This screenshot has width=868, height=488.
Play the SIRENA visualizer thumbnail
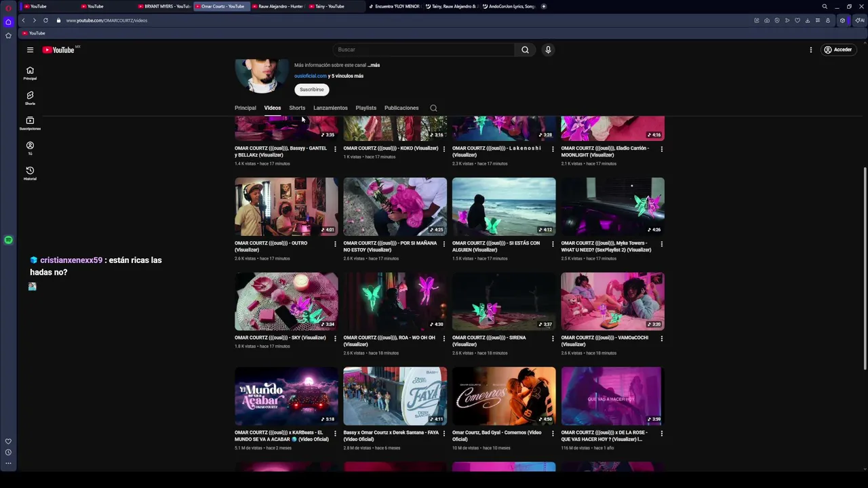pyautogui.click(x=504, y=302)
